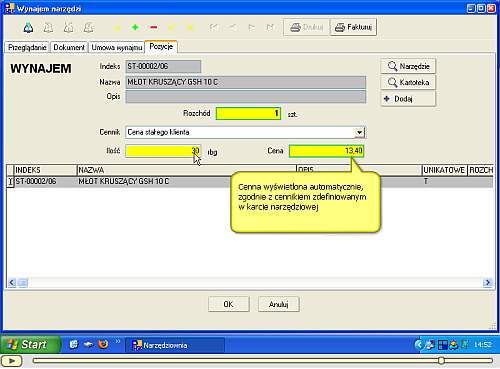Open the Umowa wynajmu tab
The width and height of the screenshot is (500, 369).
click(117, 47)
